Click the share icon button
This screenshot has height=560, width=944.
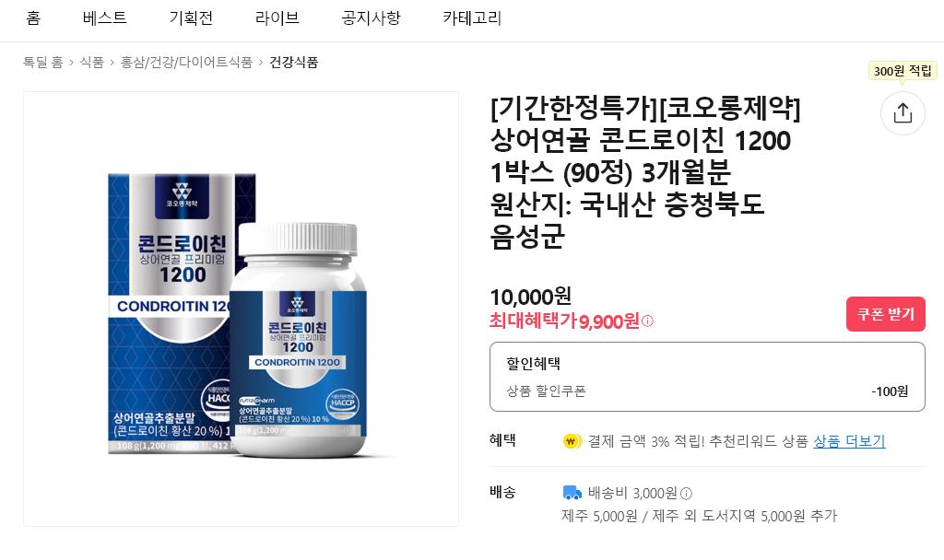click(x=903, y=113)
